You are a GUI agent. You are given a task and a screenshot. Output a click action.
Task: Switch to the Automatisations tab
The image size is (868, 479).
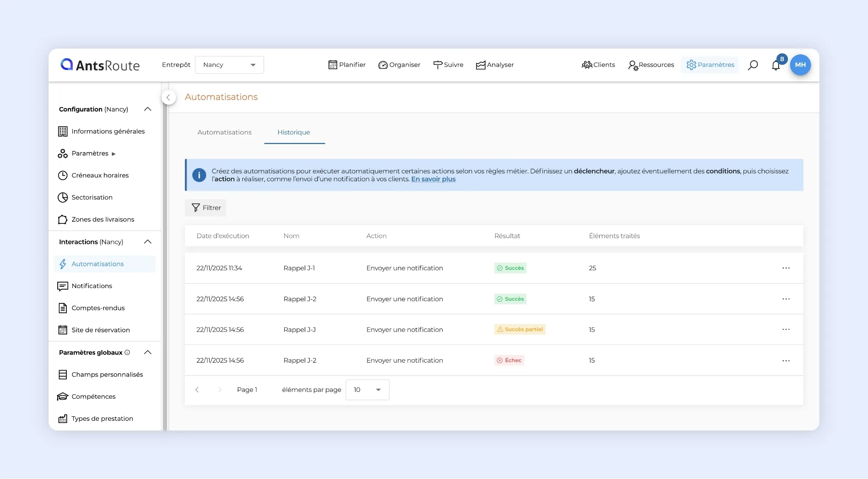click(224, 132)
